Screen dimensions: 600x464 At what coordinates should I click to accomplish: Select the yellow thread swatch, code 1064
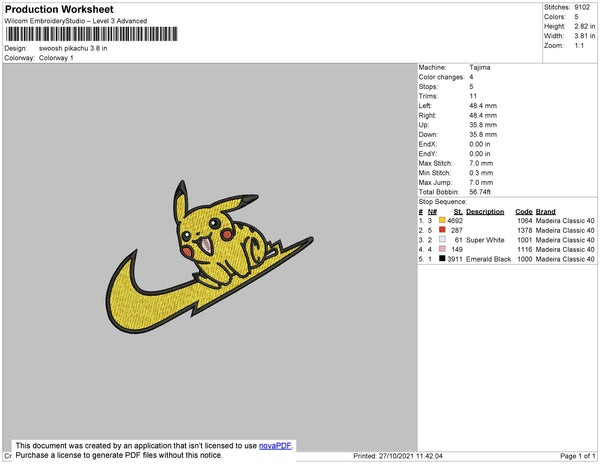442,220
